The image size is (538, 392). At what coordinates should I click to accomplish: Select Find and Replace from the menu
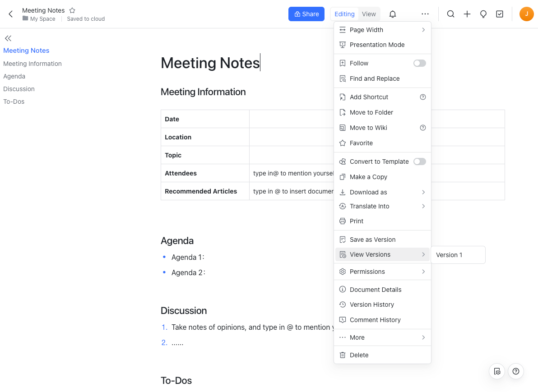coord(375,78)
